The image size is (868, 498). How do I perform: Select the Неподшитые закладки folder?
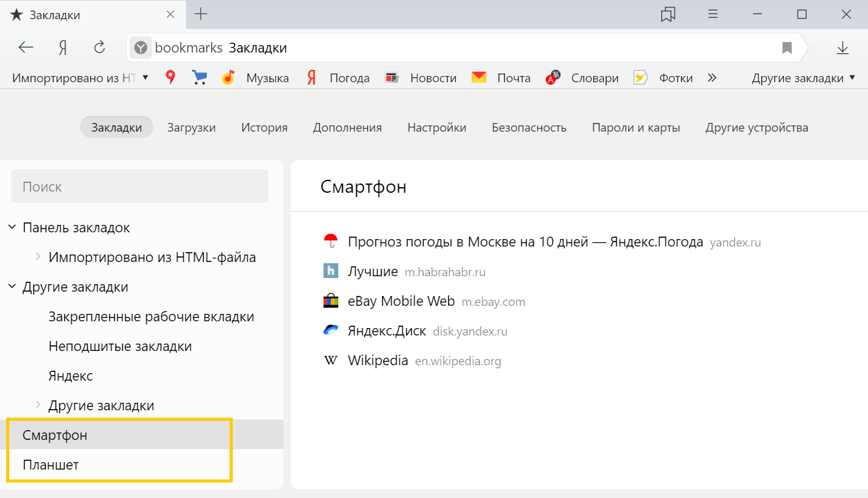click(x=120, y=347)
